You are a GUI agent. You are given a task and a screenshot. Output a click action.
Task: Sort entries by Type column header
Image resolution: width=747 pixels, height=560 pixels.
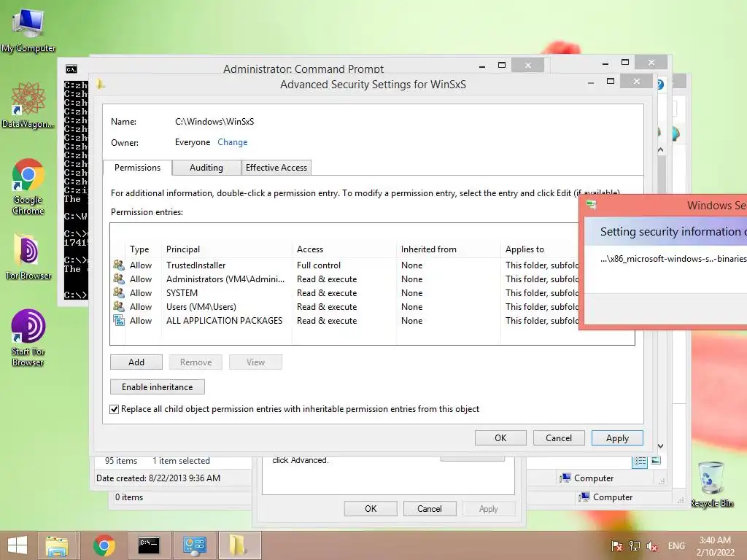(x=139, y=249)
